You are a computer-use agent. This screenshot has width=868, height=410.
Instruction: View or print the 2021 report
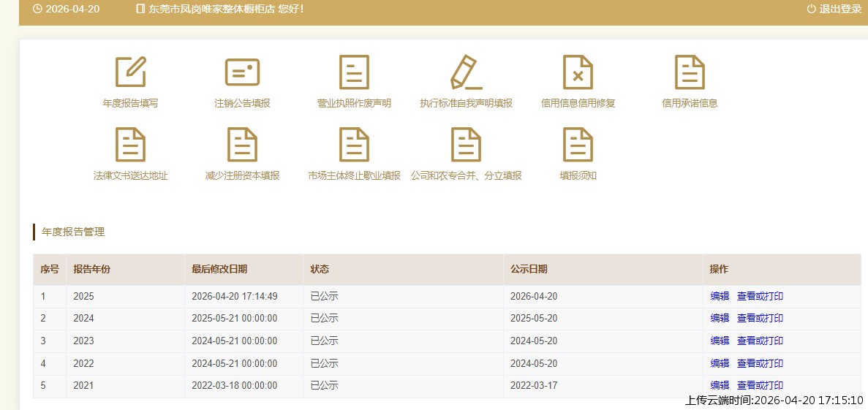pos(760,385)
